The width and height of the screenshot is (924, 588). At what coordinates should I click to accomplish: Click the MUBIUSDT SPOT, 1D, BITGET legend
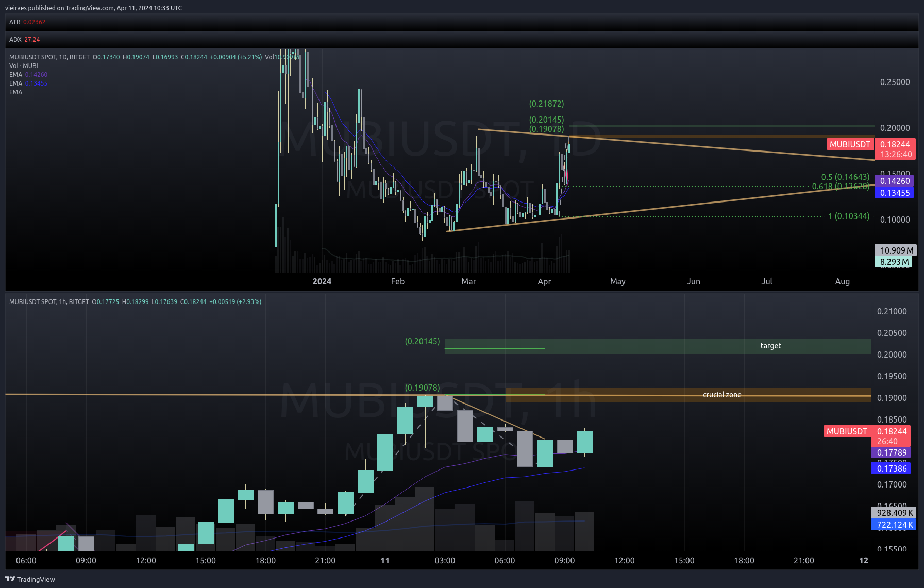[x=49, y=57]
